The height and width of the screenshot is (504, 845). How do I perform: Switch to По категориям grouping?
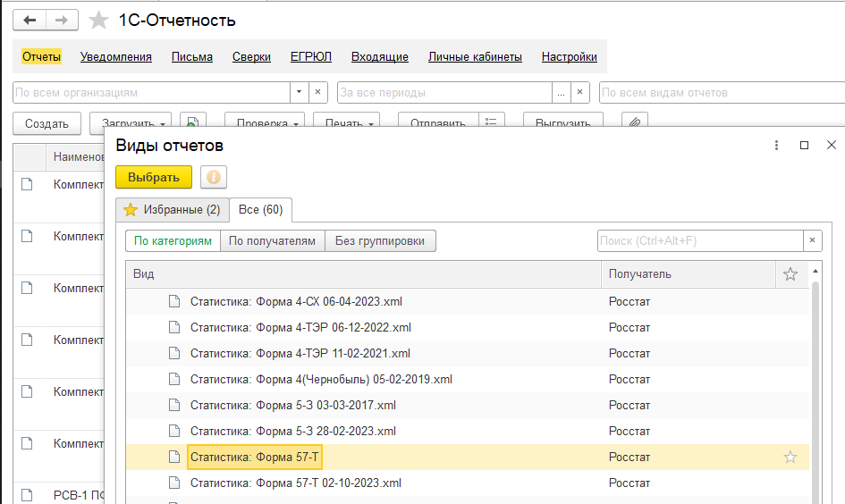point(173,240)
